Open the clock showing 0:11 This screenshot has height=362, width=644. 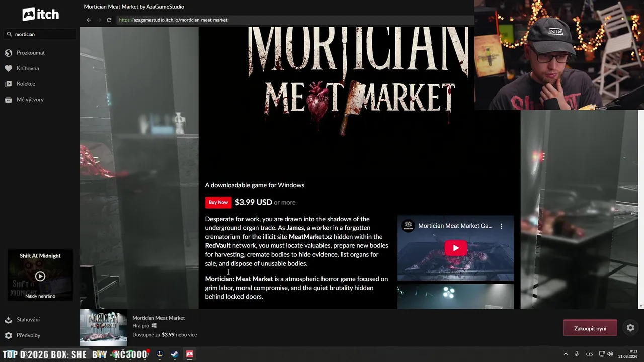point(628,354)
